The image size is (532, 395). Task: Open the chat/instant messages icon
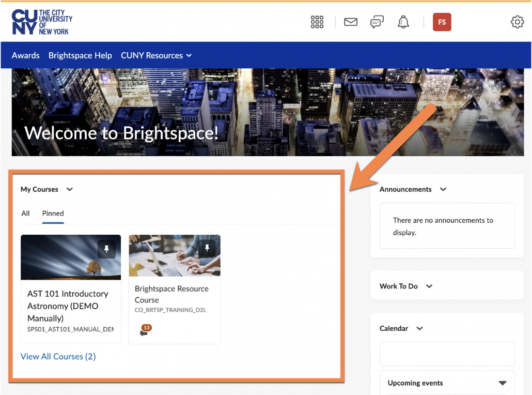tap(377, 22)
